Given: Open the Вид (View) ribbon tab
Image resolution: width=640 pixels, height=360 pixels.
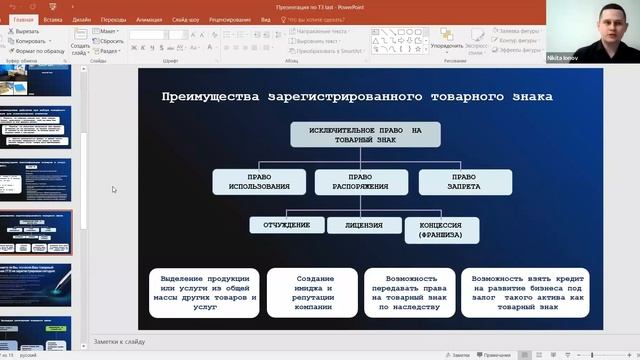Looking at the screenshot, I should [266, 20].
